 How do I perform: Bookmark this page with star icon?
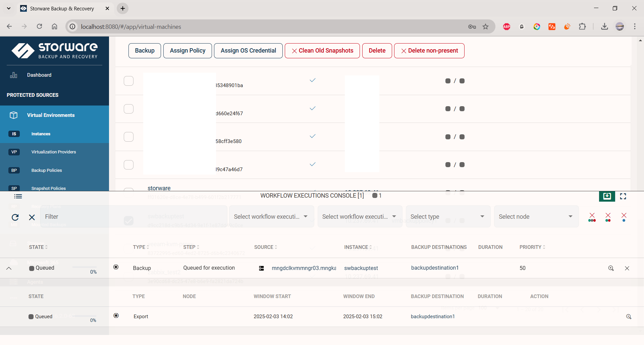coord(485,26)
